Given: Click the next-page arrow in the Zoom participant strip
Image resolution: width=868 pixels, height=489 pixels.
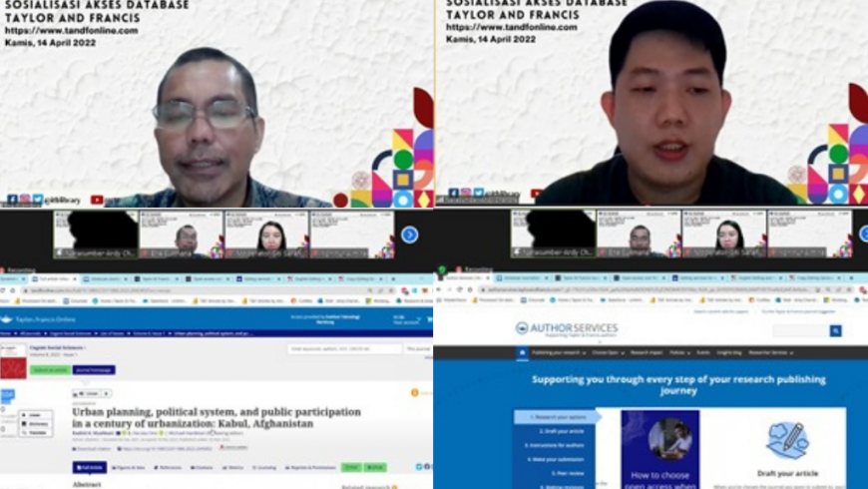Looking at the screenshot, I should tap(410, 235).
